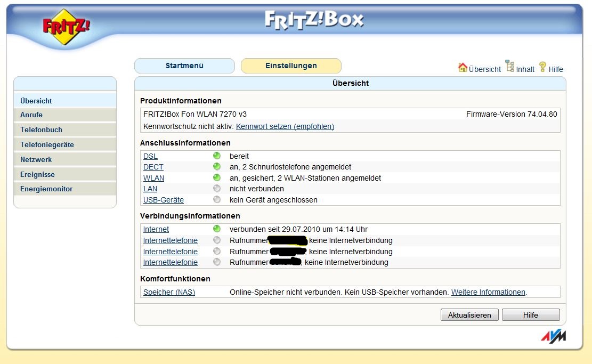Follow the Kennwort setzen (empfohlen) link
This screenshot has height=364, width=592.
[x=285, y=126]
